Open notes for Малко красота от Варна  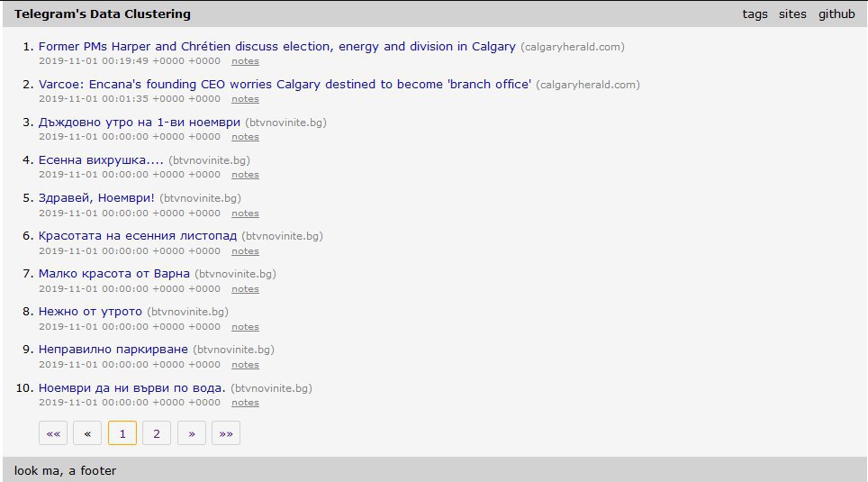[x=245, y=288]
